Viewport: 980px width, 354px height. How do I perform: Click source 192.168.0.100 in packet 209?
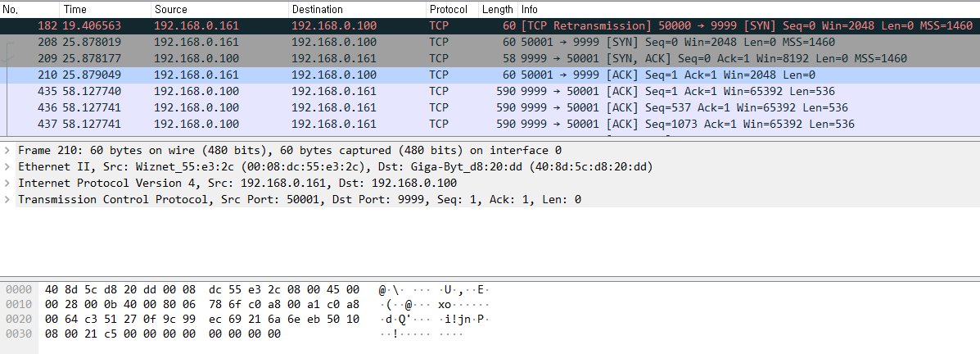[x=196, y=58]
